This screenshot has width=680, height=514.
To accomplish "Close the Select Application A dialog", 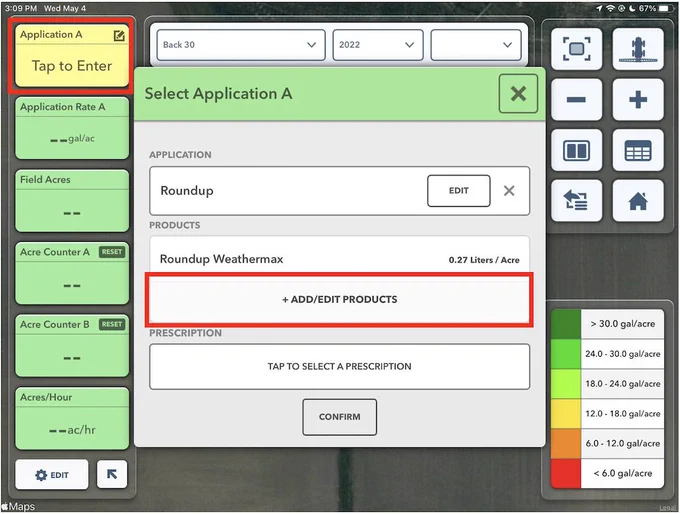I will [518, 94].
